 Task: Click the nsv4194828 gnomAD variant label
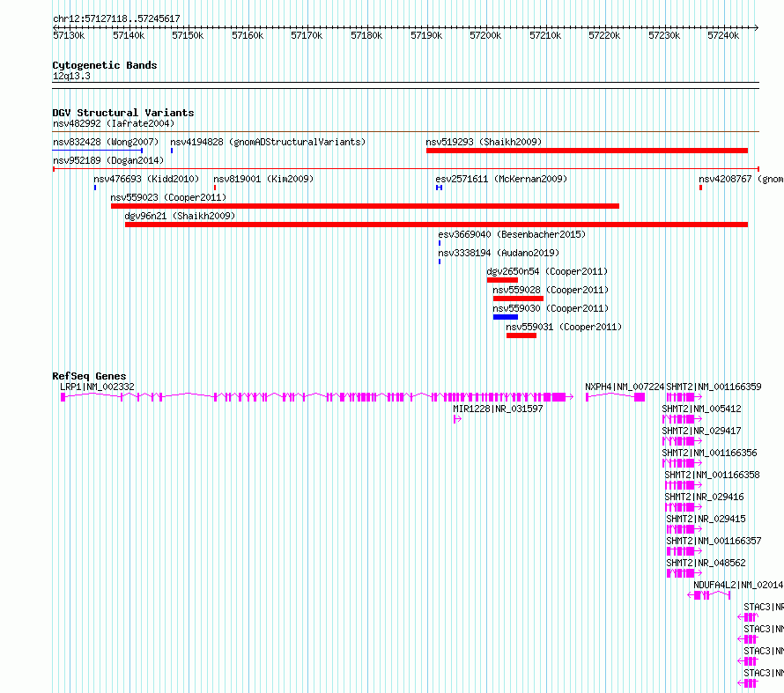coord(268,142)
